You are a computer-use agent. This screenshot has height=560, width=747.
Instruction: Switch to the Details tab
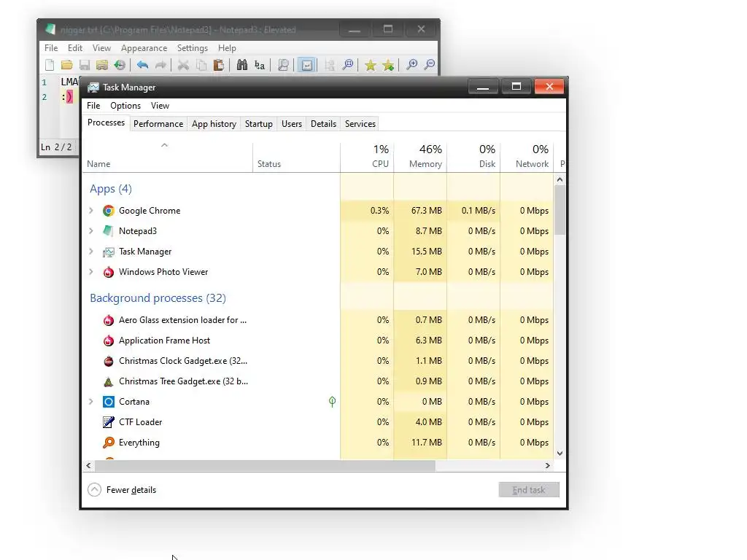323,124
